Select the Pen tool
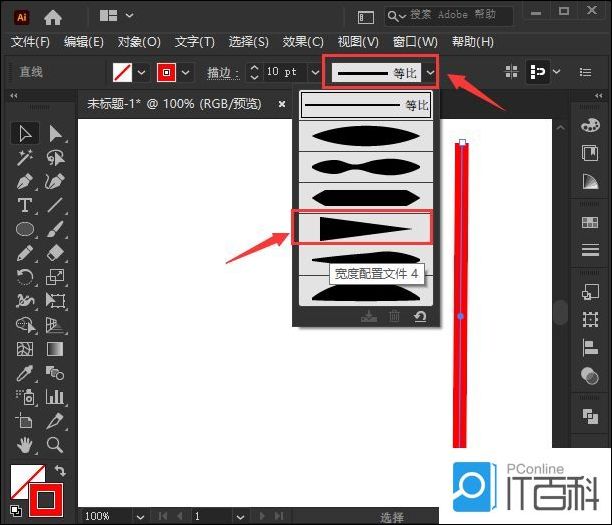 pyautogui.click(x=25, y=182)
